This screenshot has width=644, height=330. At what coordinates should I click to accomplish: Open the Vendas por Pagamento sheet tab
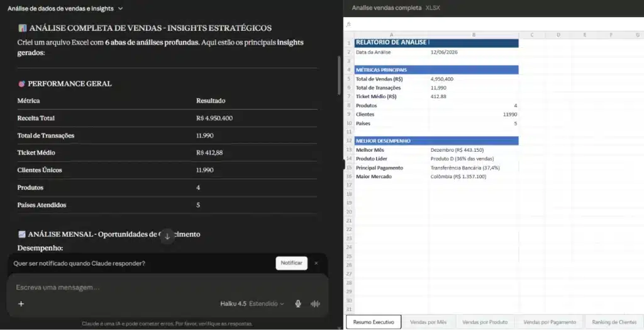coord(550,322)
